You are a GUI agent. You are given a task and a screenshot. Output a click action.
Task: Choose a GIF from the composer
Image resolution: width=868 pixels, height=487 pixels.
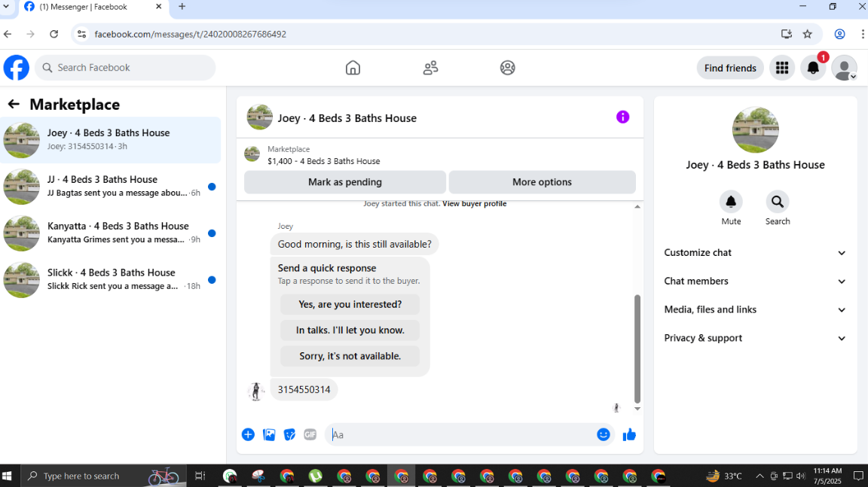click(310, 434)
